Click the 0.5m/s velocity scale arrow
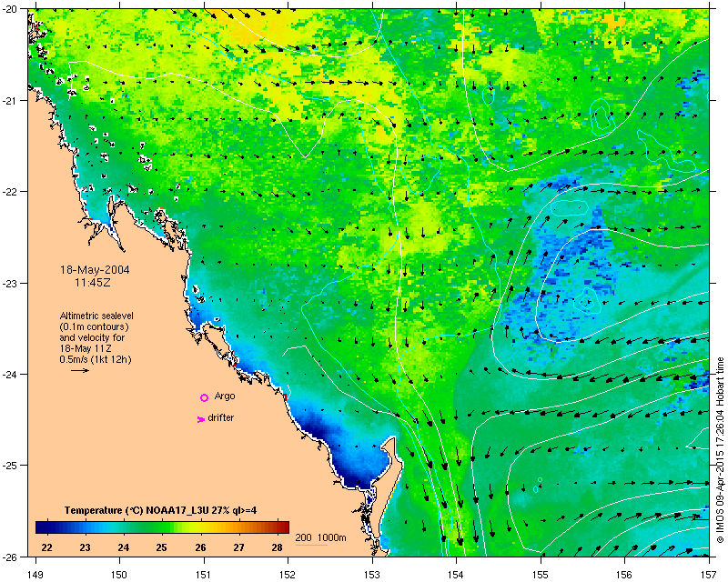The image size is (728, 582). pyautogui.click(x=80, y=370)
